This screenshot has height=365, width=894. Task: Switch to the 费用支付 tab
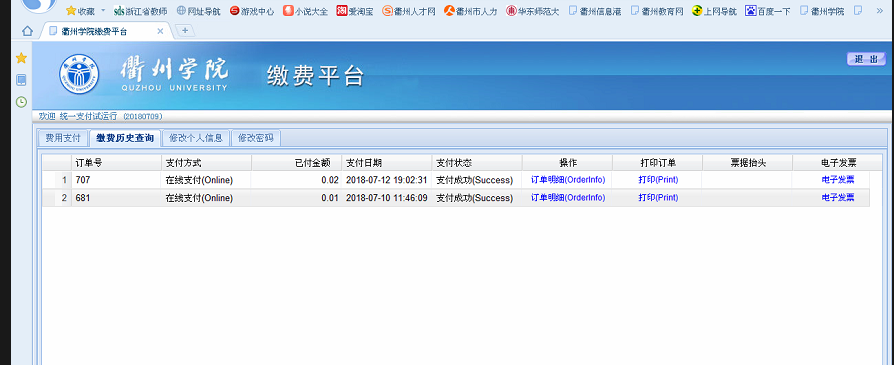click(63, 138)
